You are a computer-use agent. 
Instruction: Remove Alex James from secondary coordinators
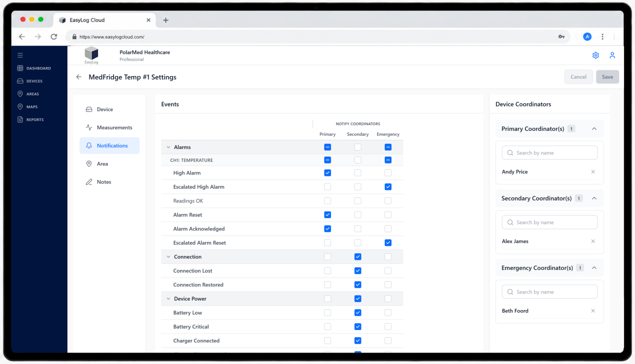(593, 241)
